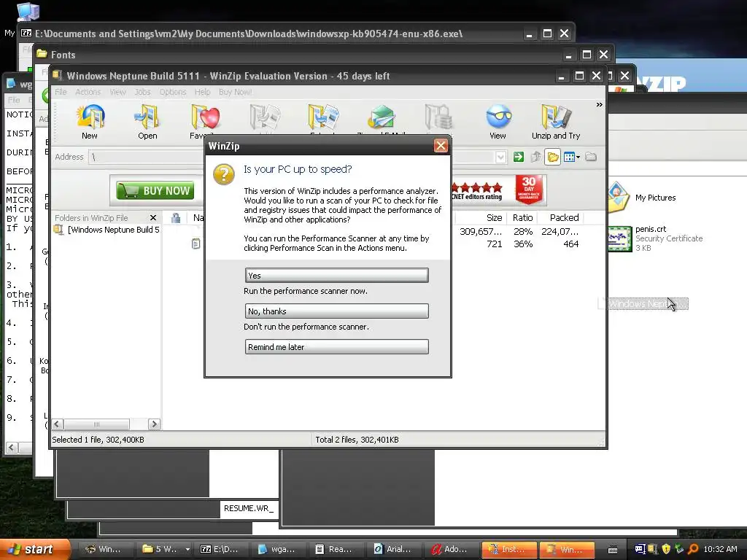Toggle the Folders pane icon in address bar
This screenshot has height=560, width=747.
tap(553, 157)
